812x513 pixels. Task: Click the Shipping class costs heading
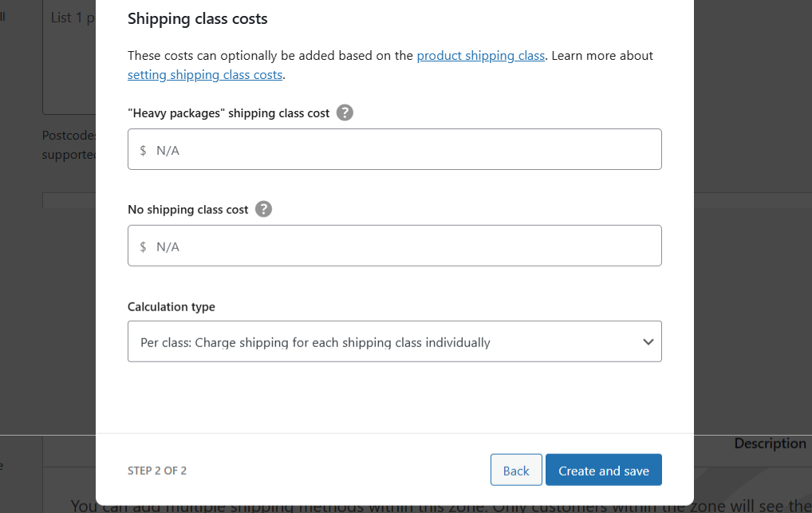click(x=198, y=18)
